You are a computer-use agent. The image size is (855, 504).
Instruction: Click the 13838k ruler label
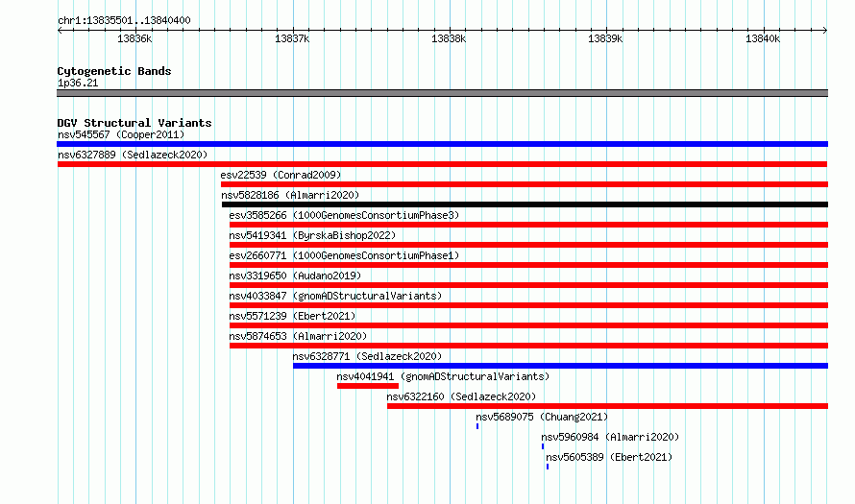point(449,38)
